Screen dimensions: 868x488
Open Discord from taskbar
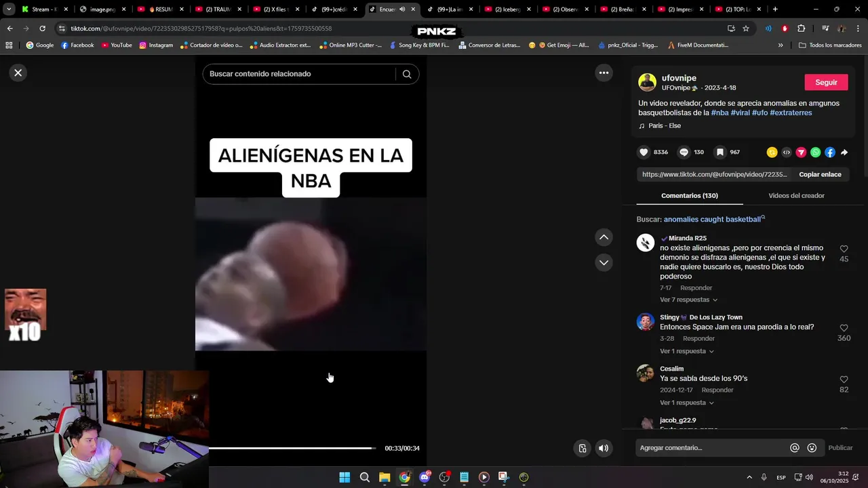[425, 477]
